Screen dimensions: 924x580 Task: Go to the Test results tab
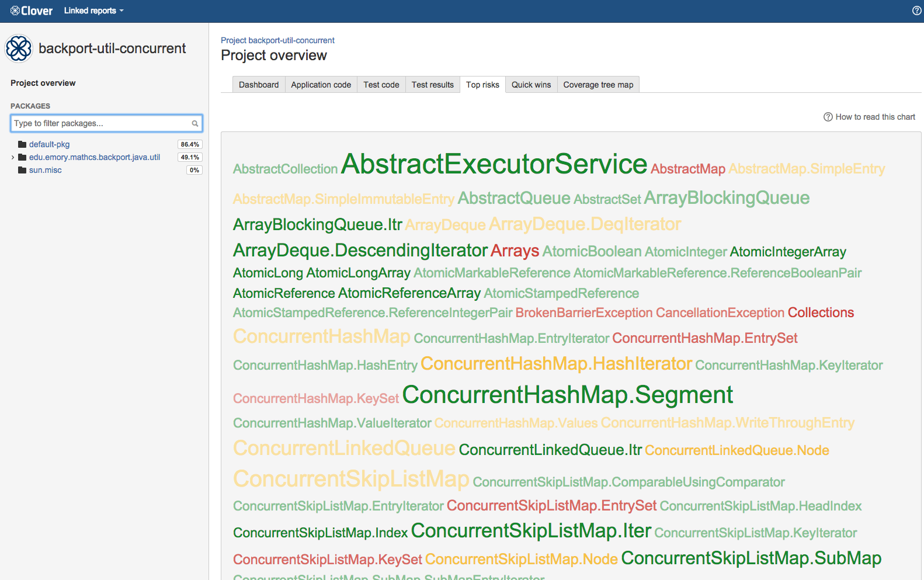432,85
